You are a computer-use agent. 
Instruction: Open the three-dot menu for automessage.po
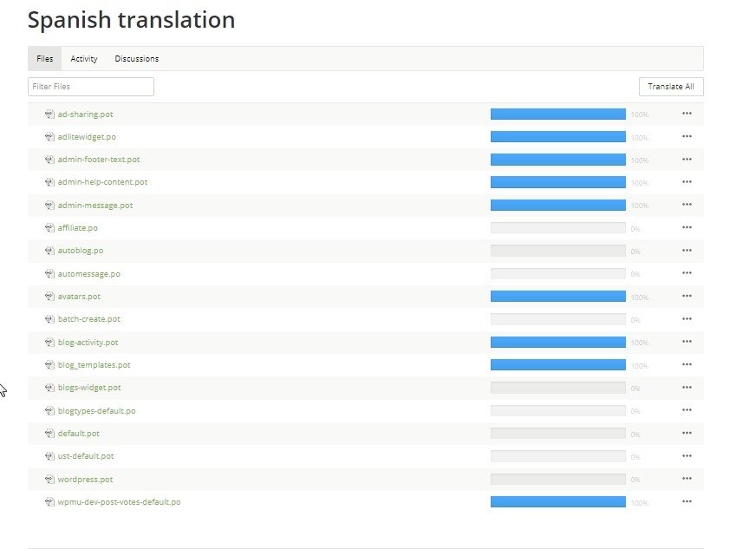[687, 273]
